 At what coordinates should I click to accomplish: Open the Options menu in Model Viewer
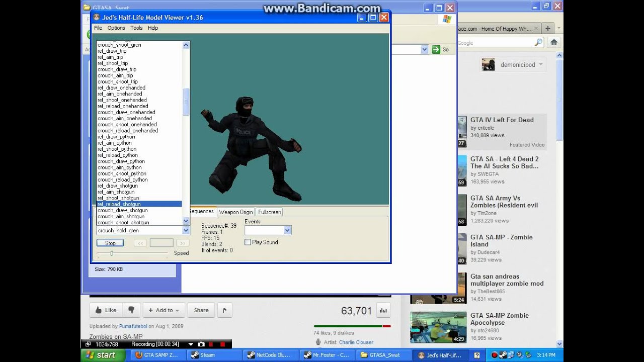tap(116, 28)
